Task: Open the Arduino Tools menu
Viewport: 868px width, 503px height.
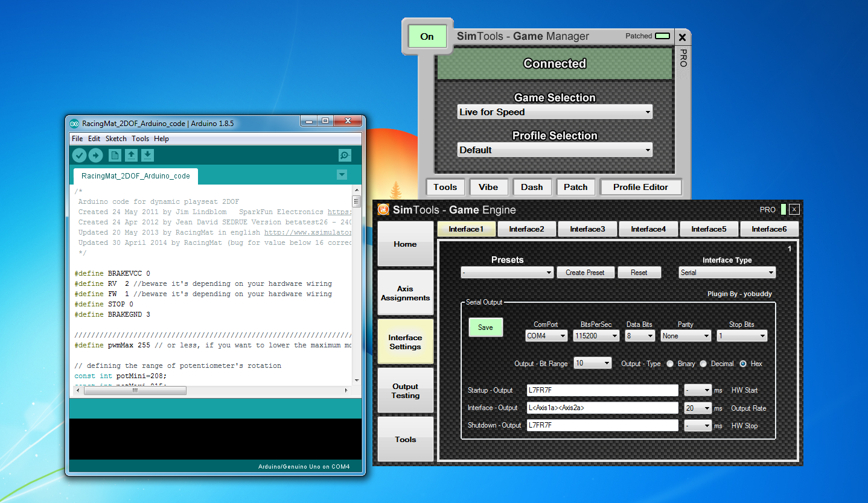Action: coord(140,139)
